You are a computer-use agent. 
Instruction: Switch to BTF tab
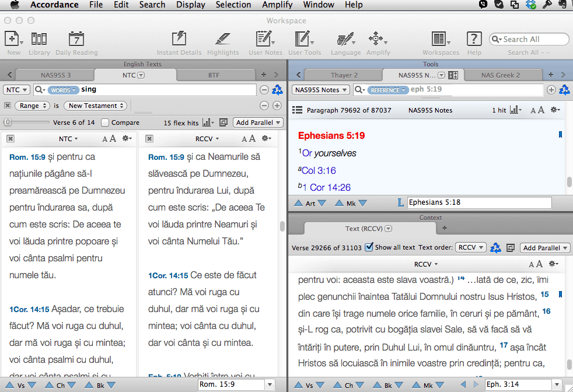pyautogui.click(x=214, y=75)
